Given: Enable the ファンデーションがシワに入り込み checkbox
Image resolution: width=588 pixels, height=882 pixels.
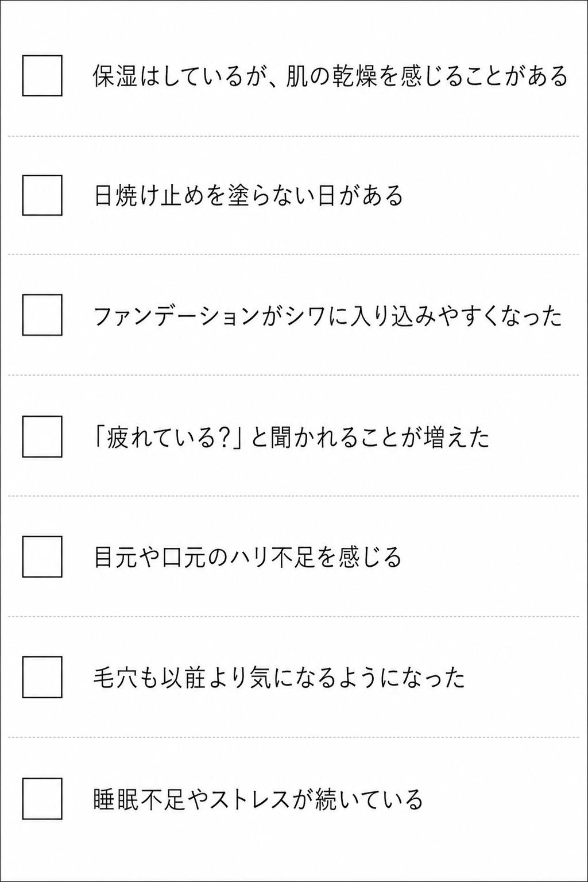Looking at the screenshot, I should [42, 315].
